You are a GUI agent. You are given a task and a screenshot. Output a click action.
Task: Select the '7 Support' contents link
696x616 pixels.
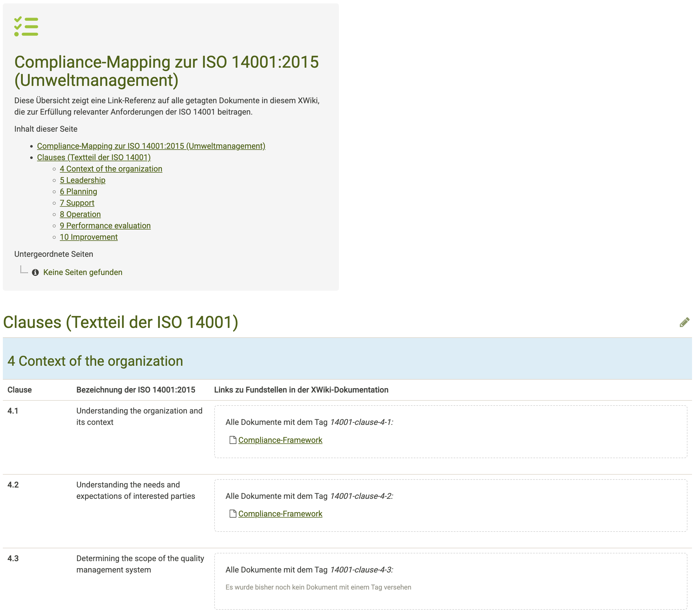click(77, 203)
